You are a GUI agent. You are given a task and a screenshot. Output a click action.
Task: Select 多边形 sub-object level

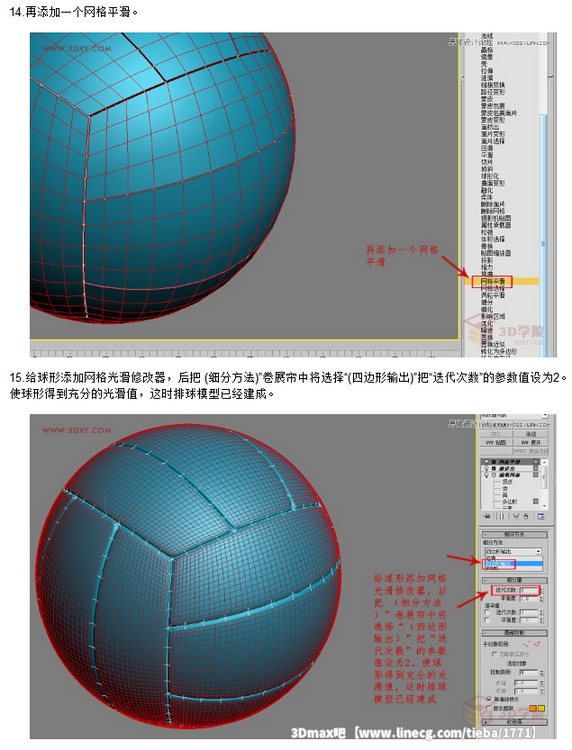pos(509,502)
